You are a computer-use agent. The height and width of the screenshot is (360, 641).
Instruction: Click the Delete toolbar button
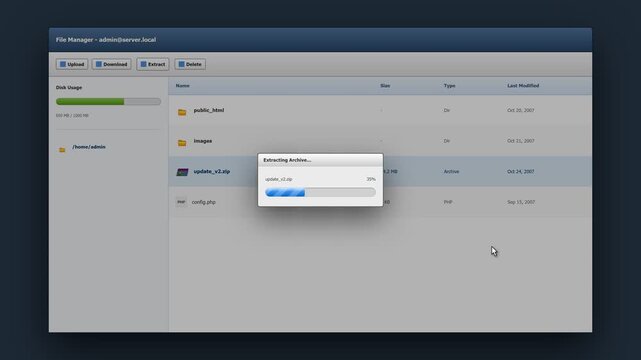[x=190, y=64]
